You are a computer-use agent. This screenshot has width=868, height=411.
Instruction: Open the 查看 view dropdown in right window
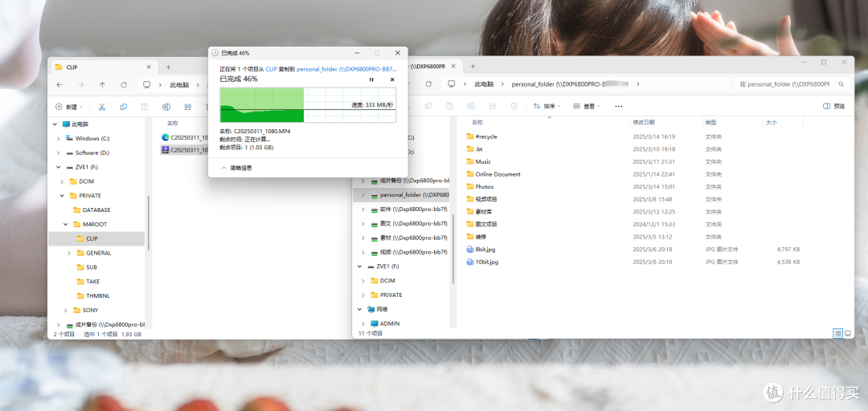[587, 106]
